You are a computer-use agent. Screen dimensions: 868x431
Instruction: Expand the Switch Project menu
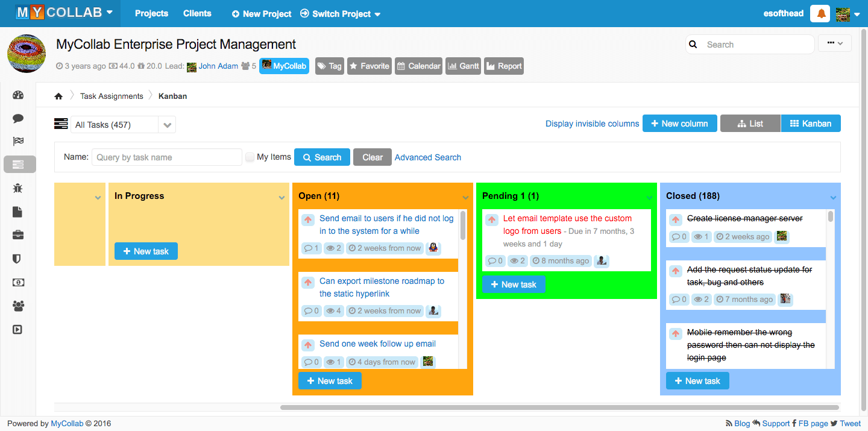click(x=340, y=13)
